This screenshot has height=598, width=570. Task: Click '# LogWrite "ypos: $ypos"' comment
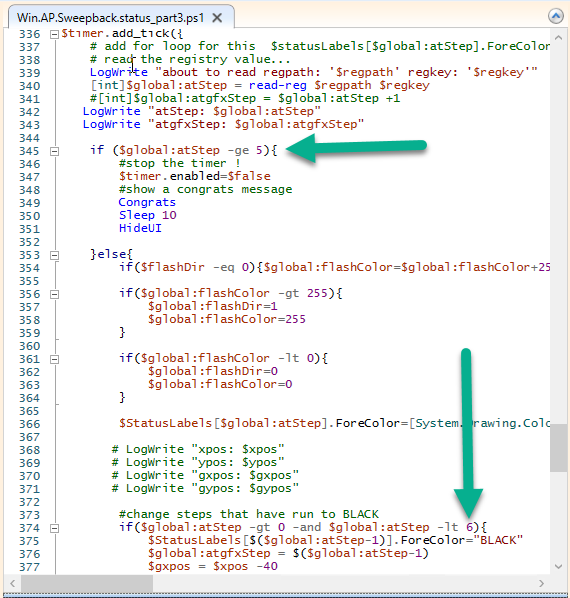pos(198,462)
